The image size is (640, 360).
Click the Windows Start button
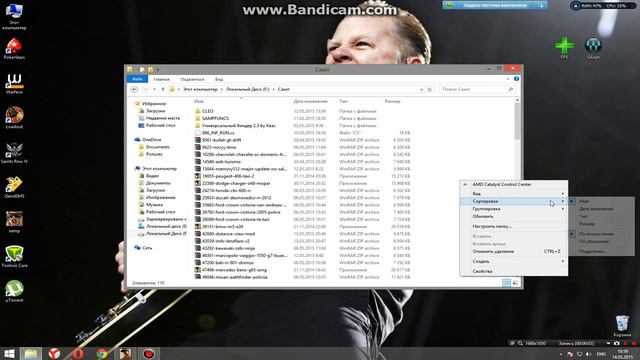coord(9,353)
